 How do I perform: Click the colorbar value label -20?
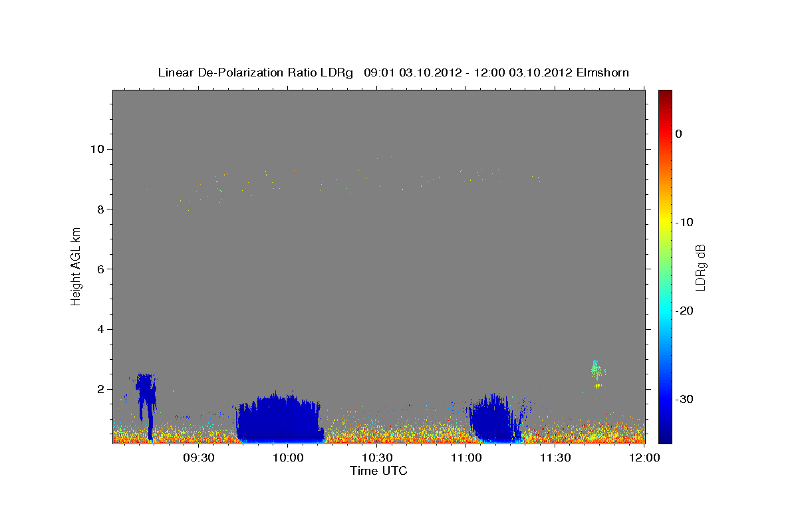click(x=684, y=311)
